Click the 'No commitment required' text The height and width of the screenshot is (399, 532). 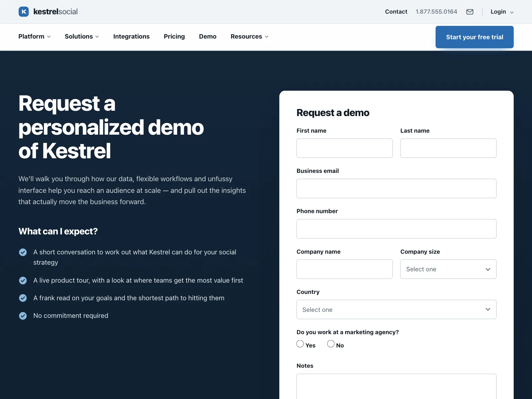click(x=71, y=316)
